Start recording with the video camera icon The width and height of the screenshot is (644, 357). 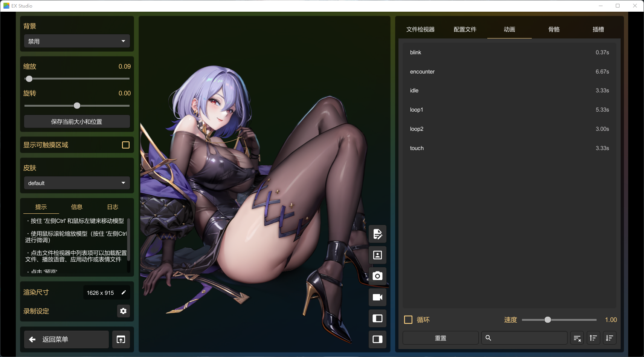point(377,297)
